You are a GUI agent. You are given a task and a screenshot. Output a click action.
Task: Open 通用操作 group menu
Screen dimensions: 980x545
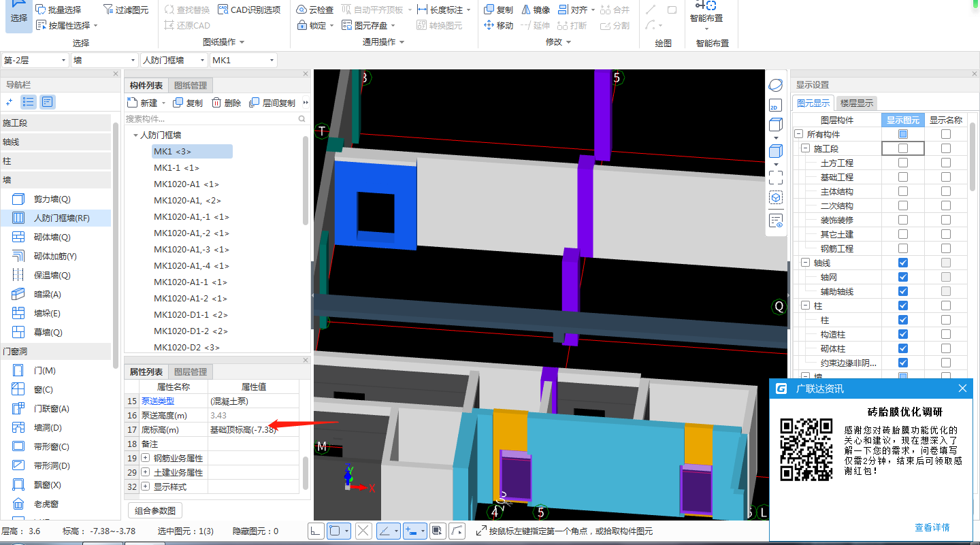point(383,42)
